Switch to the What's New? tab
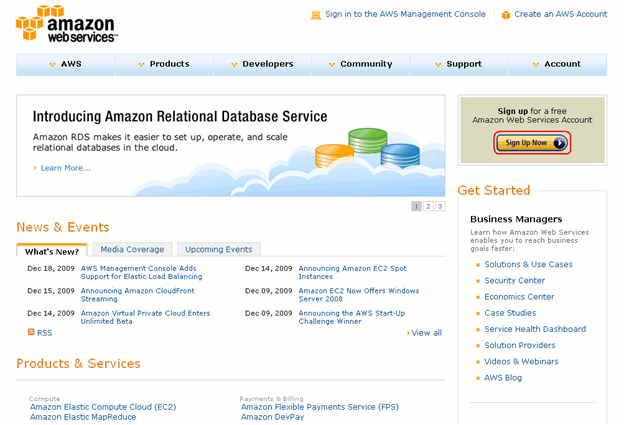 point(52,250)
